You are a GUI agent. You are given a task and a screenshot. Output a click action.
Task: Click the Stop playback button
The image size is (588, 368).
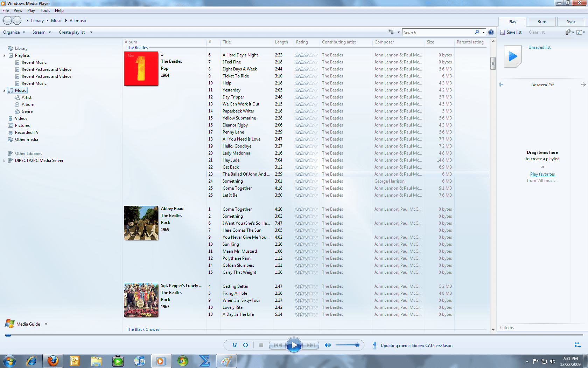click(261, 345)
